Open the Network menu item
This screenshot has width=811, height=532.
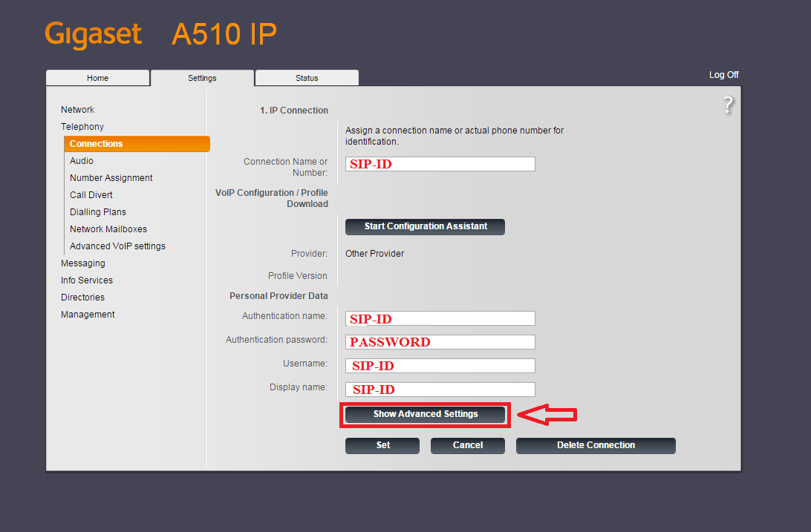coord(77,110)
